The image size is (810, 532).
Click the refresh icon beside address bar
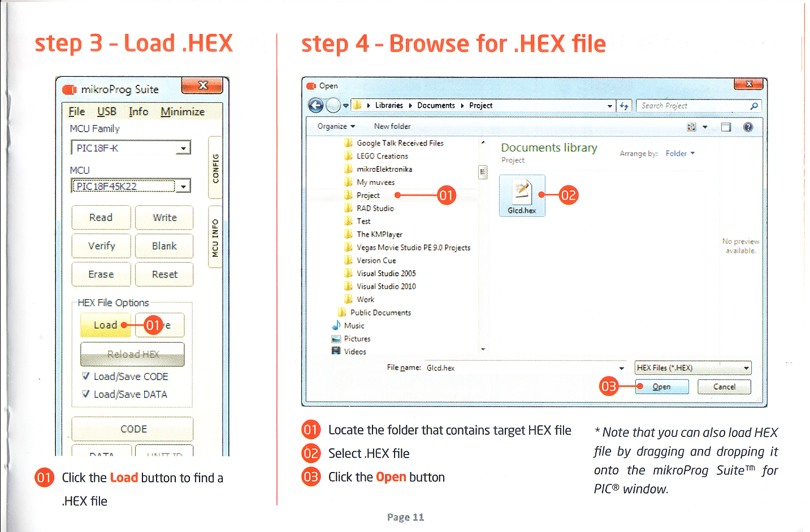tap(624, 106)
